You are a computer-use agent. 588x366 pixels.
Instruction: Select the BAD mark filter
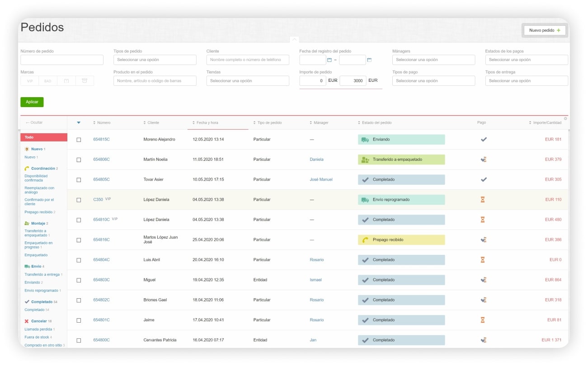pos(48,81)
